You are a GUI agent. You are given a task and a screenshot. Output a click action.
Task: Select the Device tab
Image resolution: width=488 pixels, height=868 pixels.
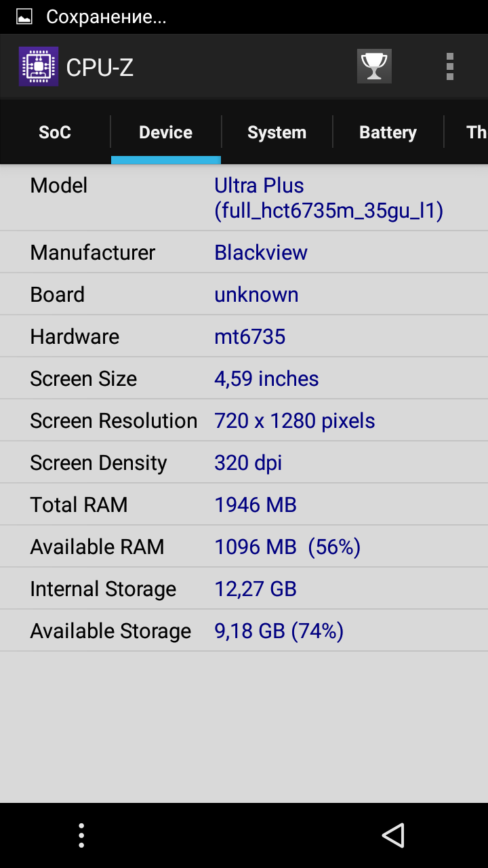[166, 132]
